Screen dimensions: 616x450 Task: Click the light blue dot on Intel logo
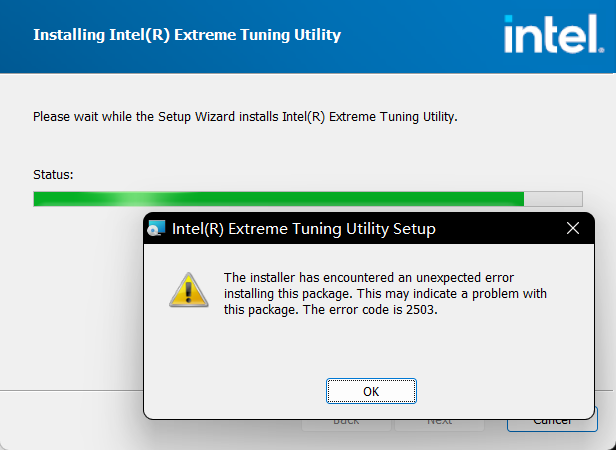coord(508,19)
